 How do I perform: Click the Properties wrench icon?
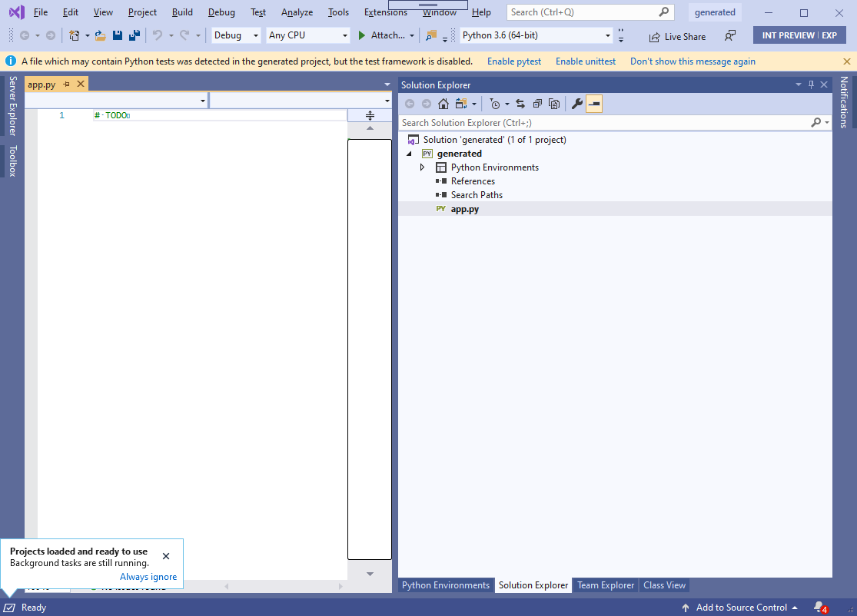(x=576, y=104)
